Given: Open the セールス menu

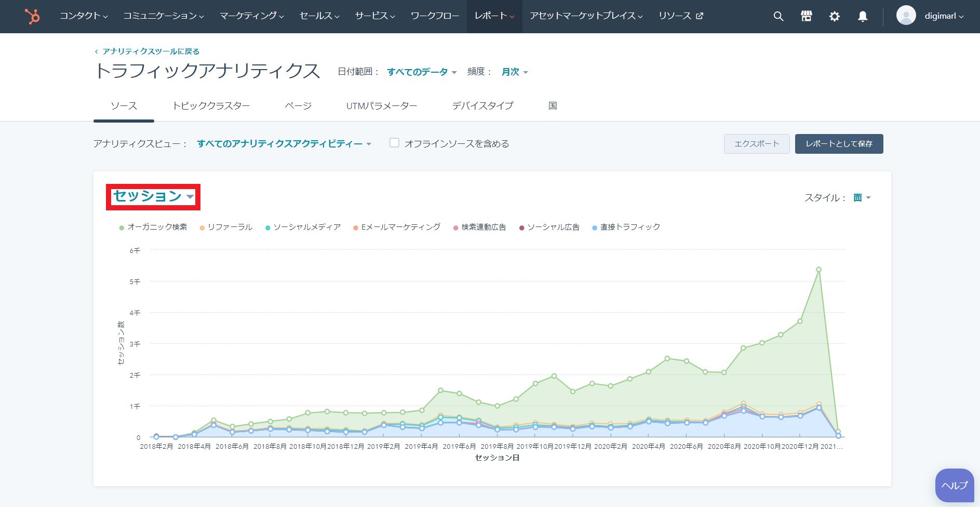Looking at the screenshot, I should [x=319, y=16].
